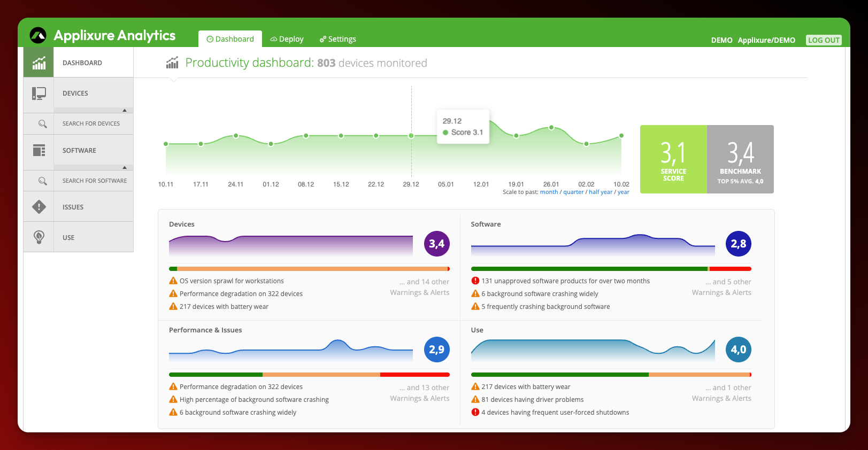This screenshot has width=868, height=450.
Task: Click the Applixure logo icon
Action: coord(38,35)
